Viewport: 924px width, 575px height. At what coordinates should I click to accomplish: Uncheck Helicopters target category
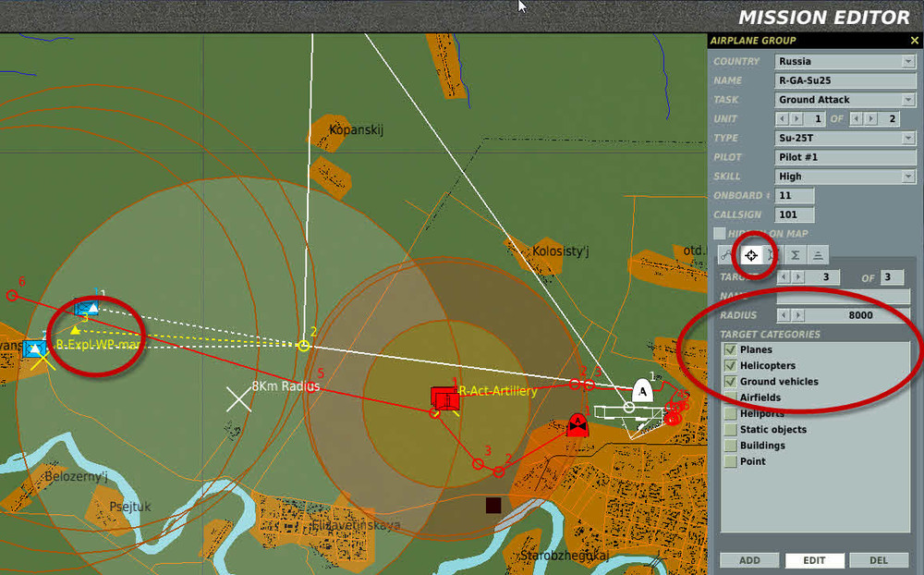tap(731, 365)
